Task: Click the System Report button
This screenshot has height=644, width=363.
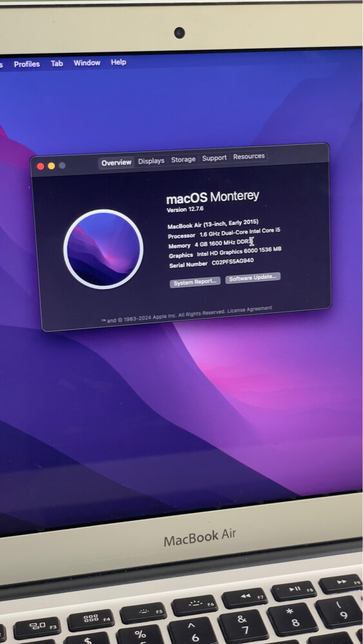Action: pos(195,283)
